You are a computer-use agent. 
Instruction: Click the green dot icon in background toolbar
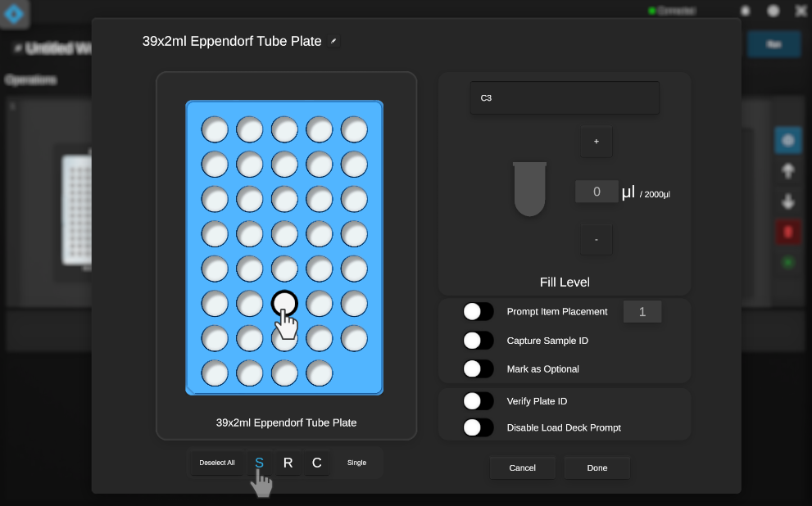(787, 263)
